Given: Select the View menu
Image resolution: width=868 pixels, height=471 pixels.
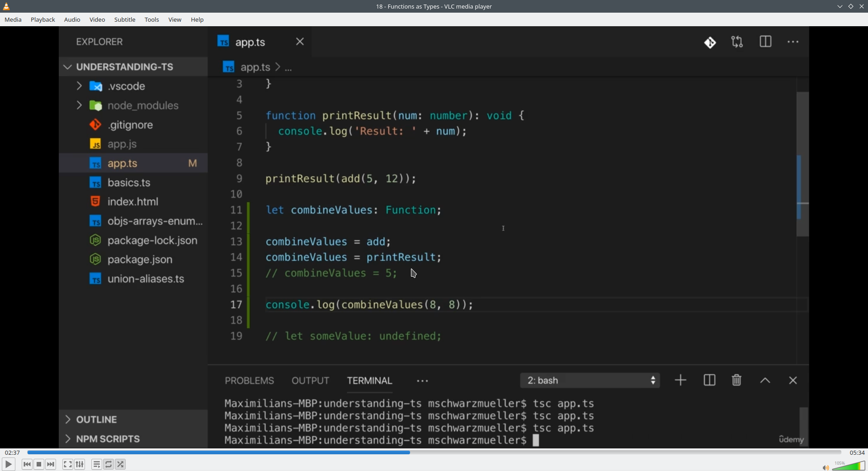Looking at the screenshot, I should pos(175,20).
